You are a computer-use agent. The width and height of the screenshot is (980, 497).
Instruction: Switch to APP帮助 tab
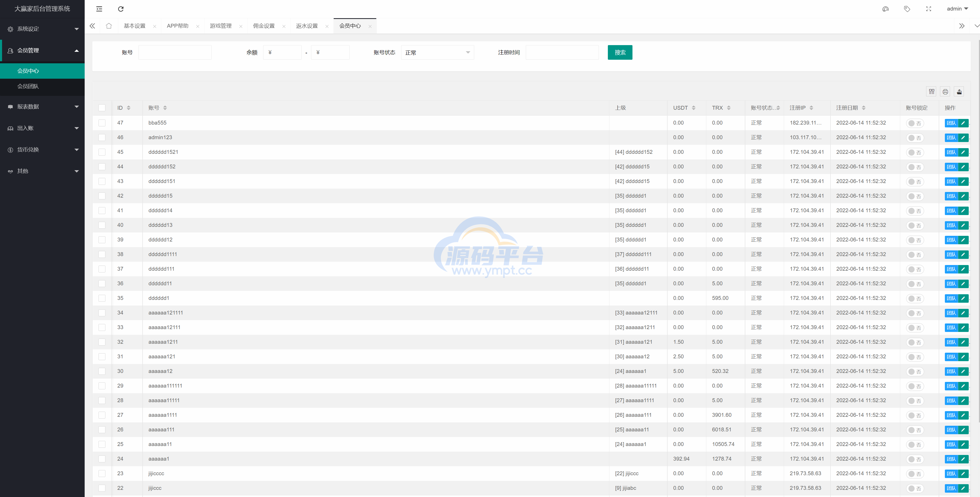point(178,26)
